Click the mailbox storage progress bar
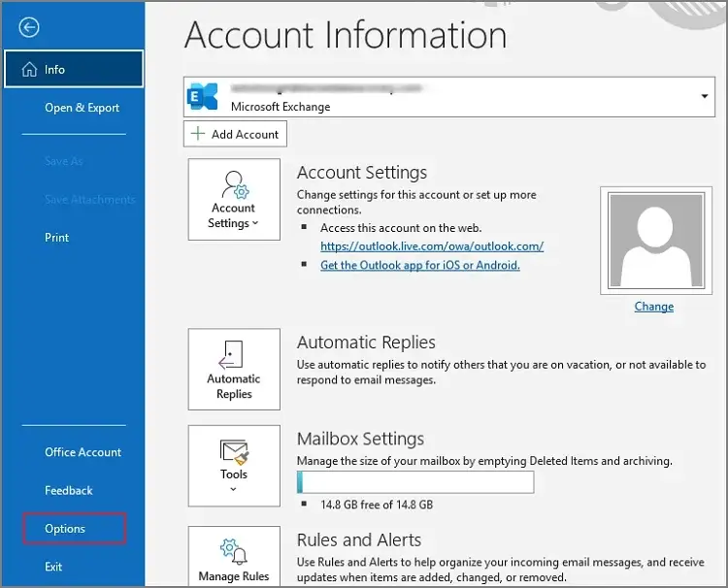Image resolution: width=728 pixels, height=588 pixels. 415,482
